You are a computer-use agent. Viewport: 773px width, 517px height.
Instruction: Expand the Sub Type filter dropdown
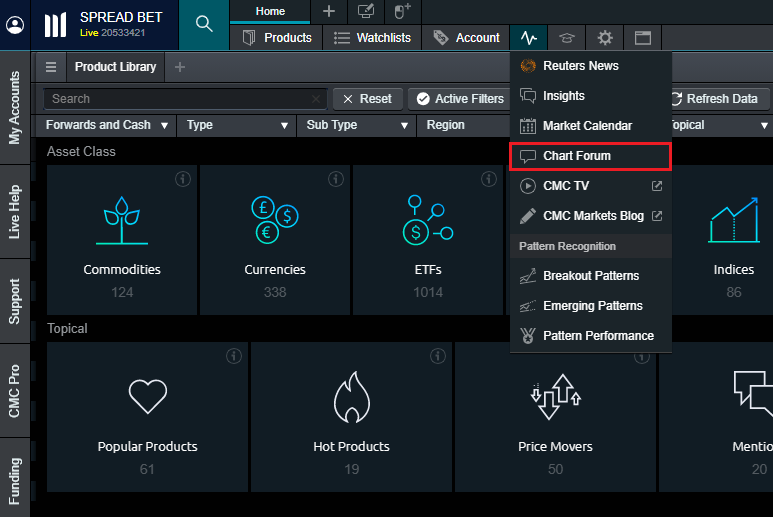tap(357, 125)
